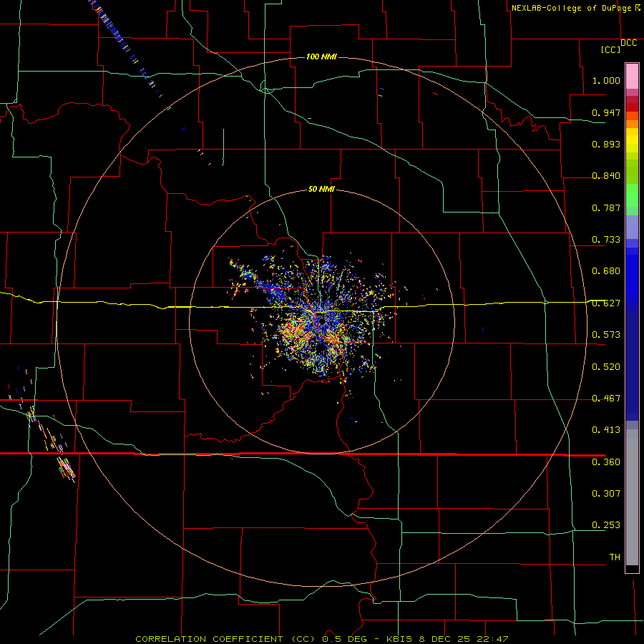
Task: Click the 0.733 color scale value
Action: [606, 240]
